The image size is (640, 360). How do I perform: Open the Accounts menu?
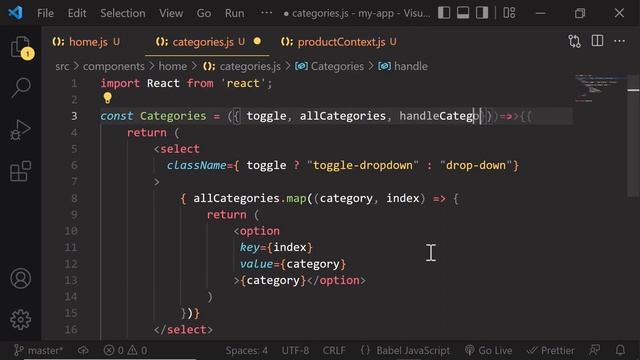coord(20,279)
